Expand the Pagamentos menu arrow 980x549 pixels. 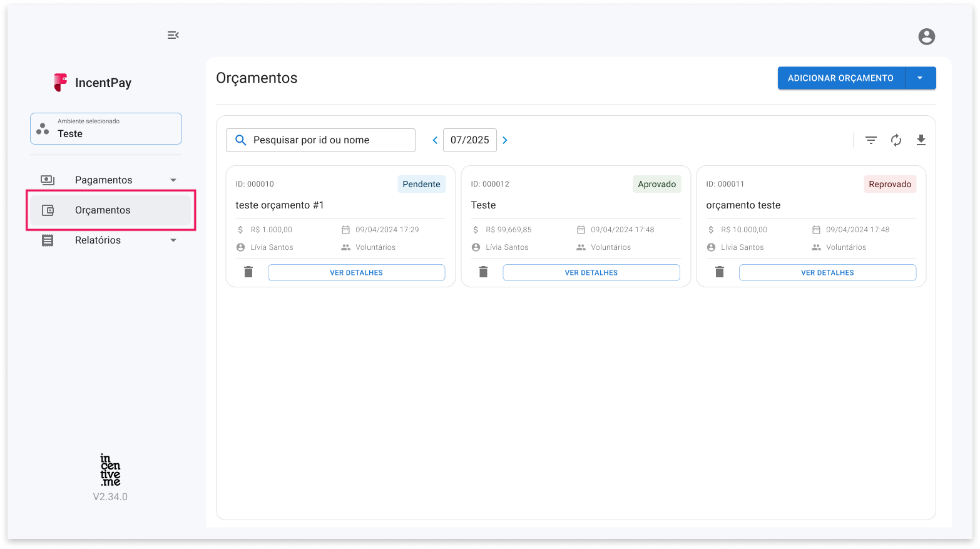173,180
